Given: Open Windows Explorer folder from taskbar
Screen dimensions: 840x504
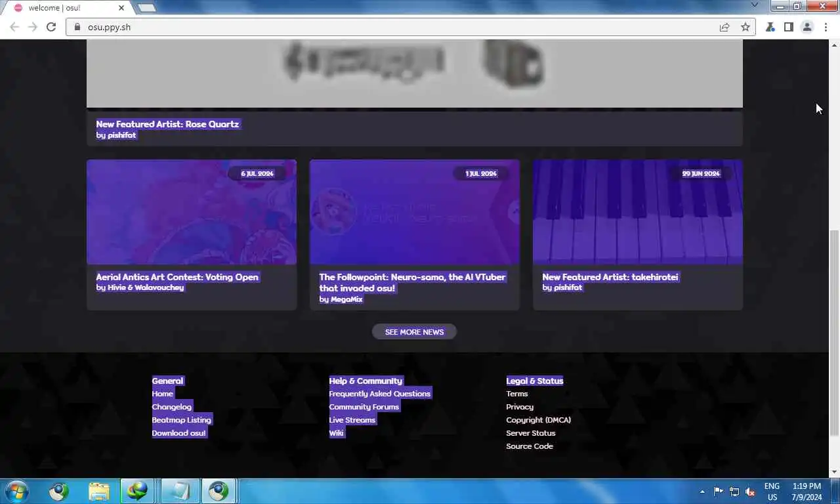Looking at the screenshot, I should point(99,491).
